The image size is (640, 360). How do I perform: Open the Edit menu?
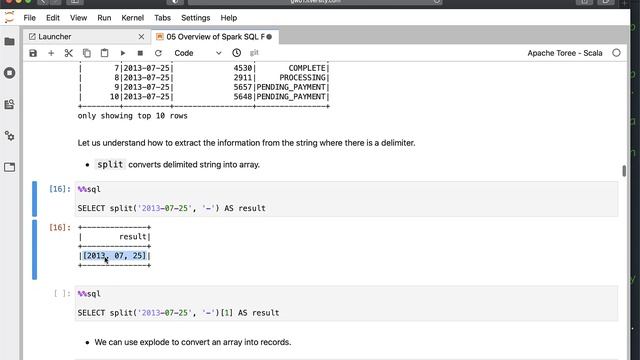click(53, 18)
